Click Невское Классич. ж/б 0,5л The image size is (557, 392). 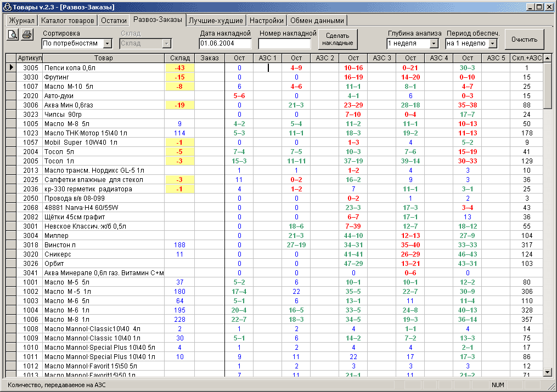click(x=85, y=226)
